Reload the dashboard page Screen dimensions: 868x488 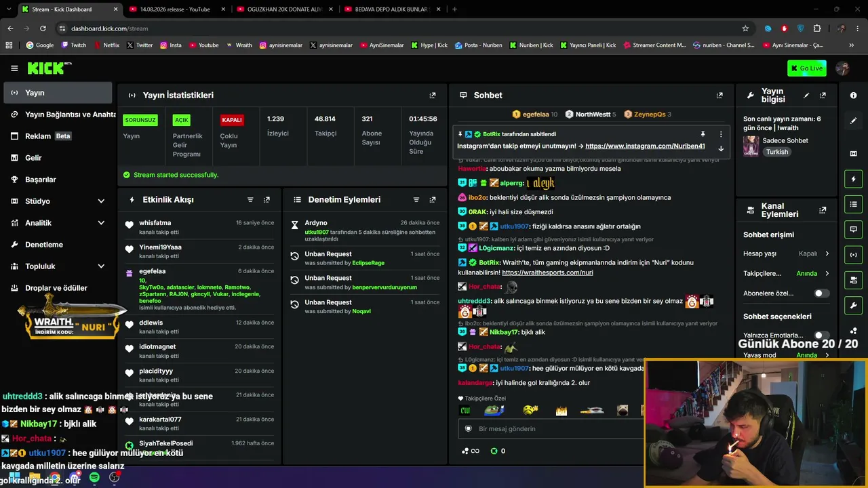tap(43, 28)
